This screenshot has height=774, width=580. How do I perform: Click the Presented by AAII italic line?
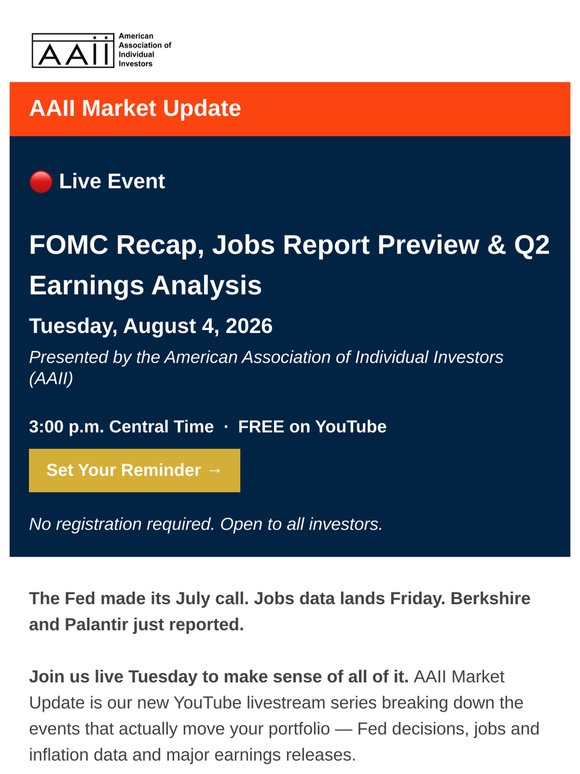point(266,368)
